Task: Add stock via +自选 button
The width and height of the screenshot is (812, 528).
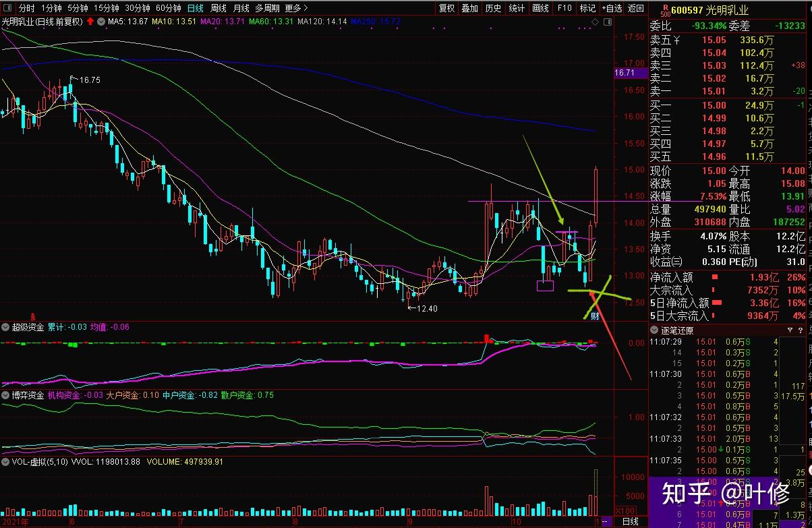Action: (x=612, y=9)
